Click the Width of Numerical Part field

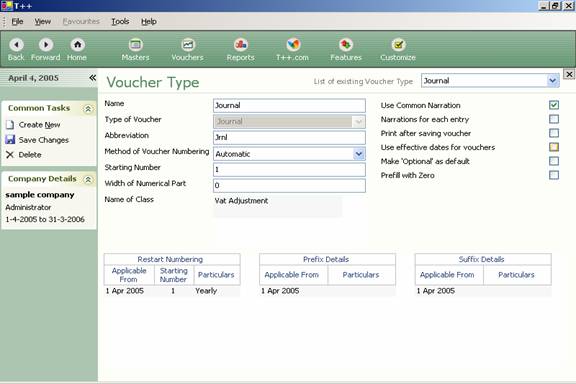[289, 185]
